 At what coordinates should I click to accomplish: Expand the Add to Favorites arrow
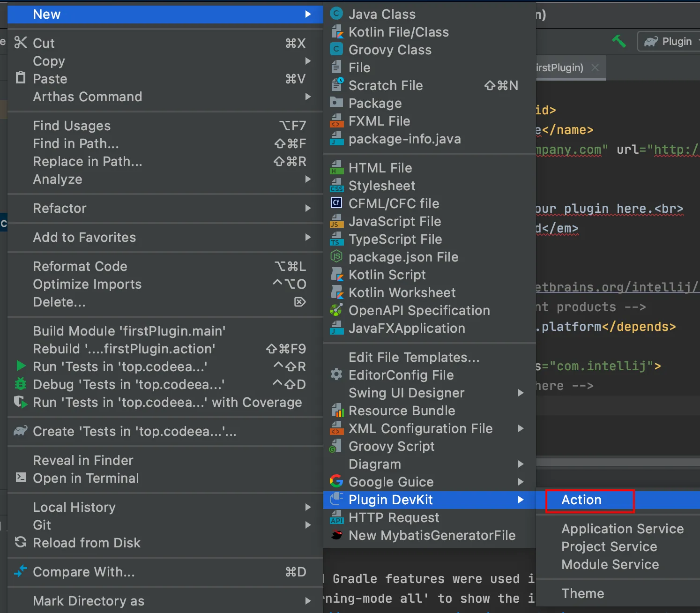click(308, 237)
